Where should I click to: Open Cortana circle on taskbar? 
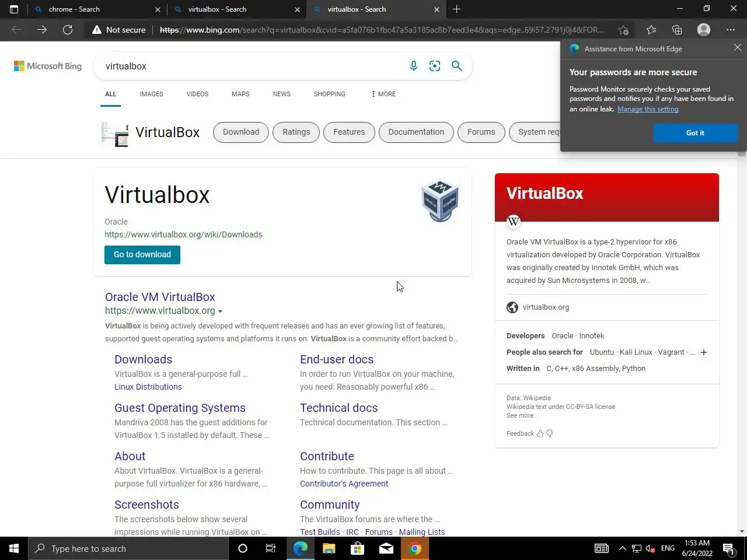click(243, 548)
